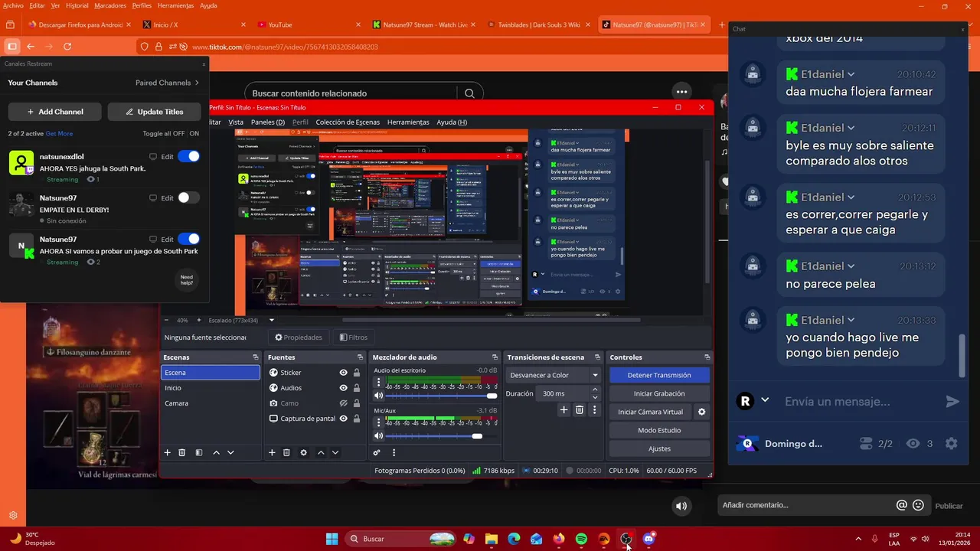
Task: Hide Captura de pantalla source eye
Action: [x=343, y=419]
